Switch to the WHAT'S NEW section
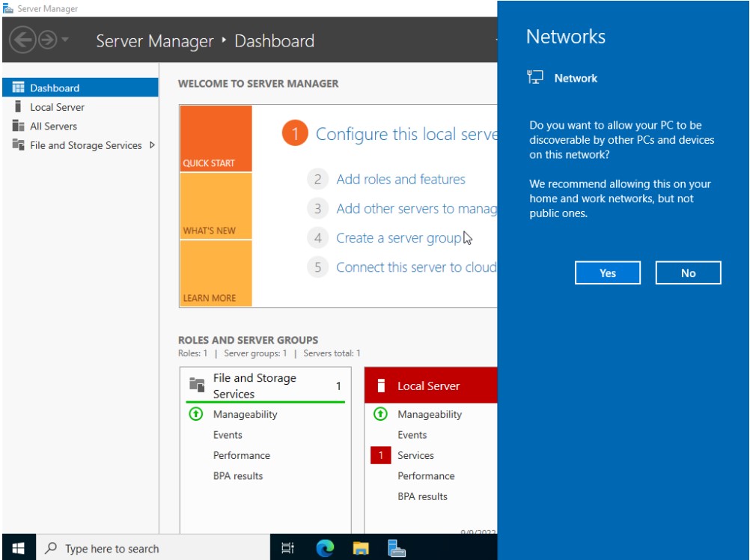This screenshot has width=750, height=560. (214, 230)
